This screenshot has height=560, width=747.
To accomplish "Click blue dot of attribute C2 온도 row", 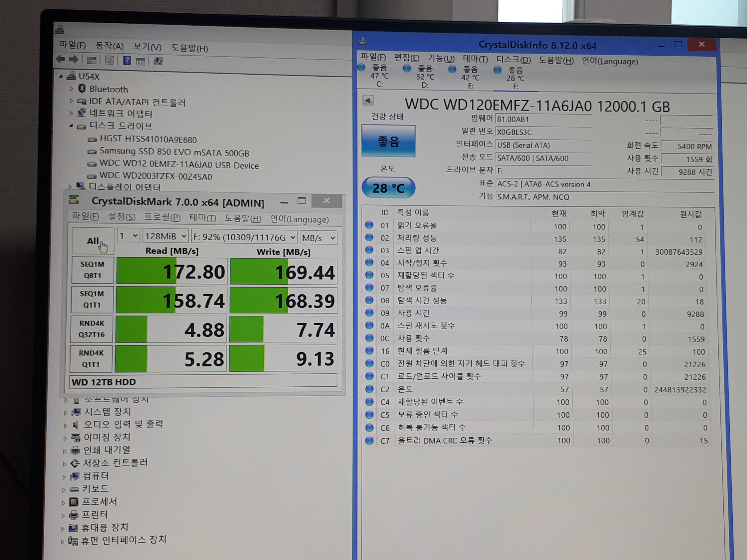I will pos(369,389).
